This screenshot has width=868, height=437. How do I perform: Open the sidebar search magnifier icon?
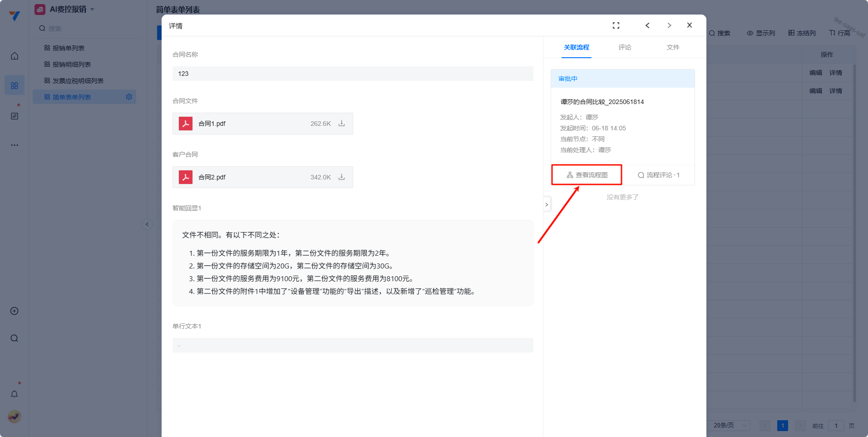point(15,338)
